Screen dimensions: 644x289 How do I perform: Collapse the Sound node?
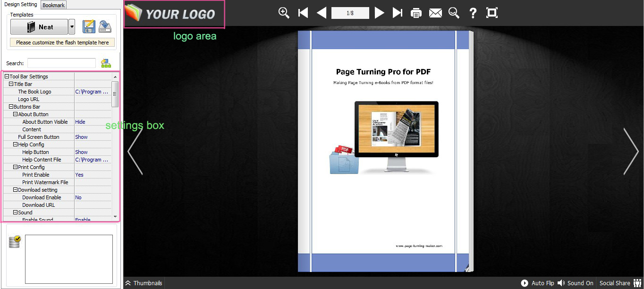pyautogui.click(x=16, y=212)
